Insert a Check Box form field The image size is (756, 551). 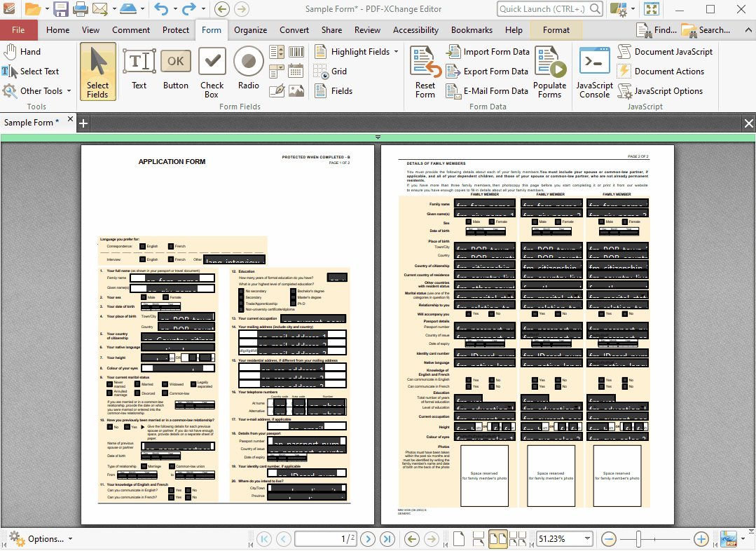(x=212, y=70)
